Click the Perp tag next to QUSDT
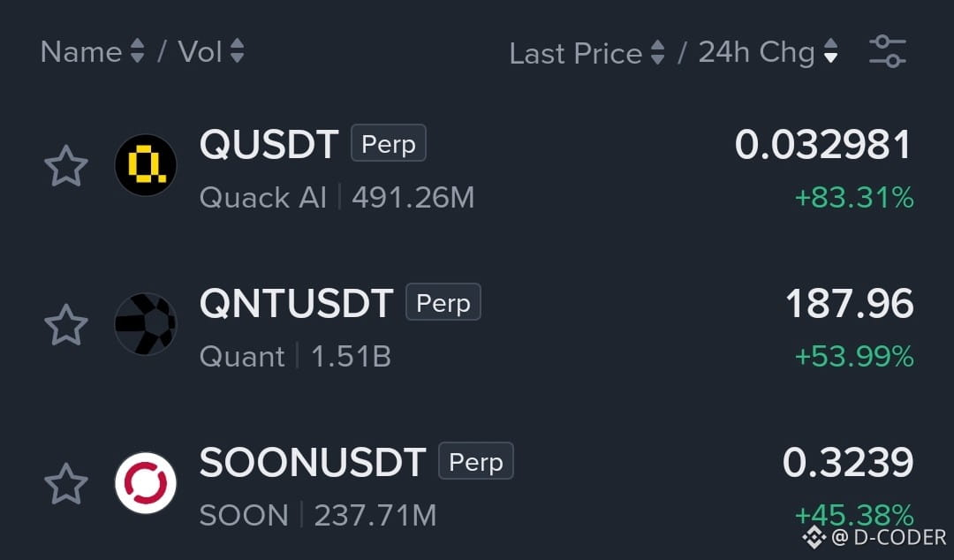 click(388, 143)
